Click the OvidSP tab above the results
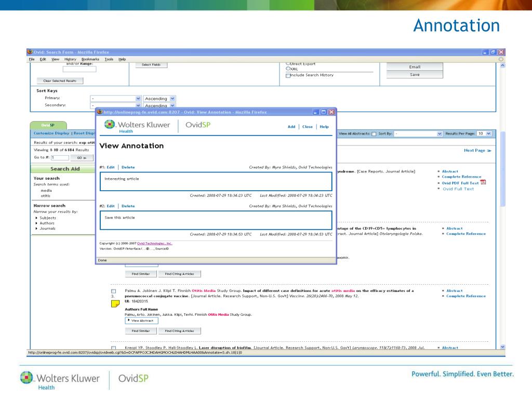Screen dimensions: 532x399 48,125
